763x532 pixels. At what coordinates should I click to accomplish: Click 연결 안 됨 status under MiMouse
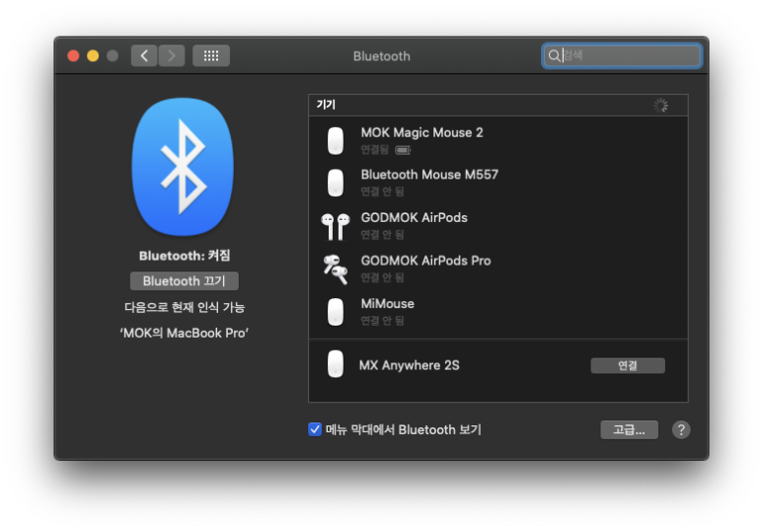(x=382, y=321)
